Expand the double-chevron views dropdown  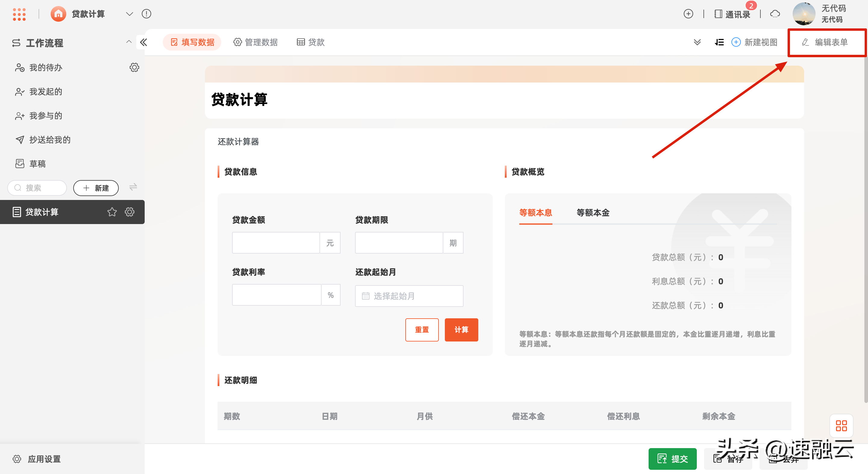[697, 42]
